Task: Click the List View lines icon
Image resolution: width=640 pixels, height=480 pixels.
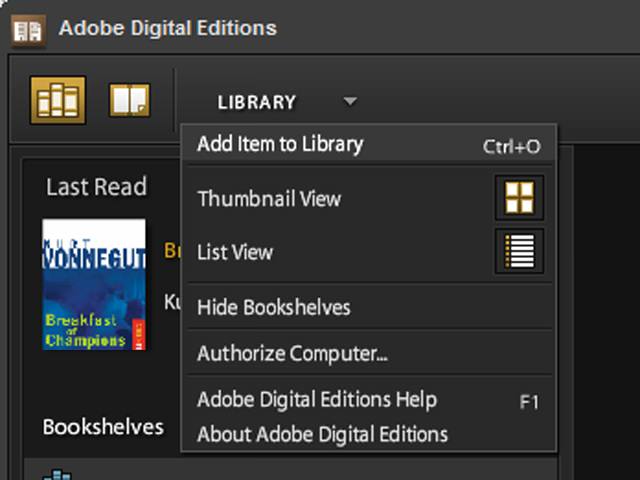Action: tap(519, 250)
